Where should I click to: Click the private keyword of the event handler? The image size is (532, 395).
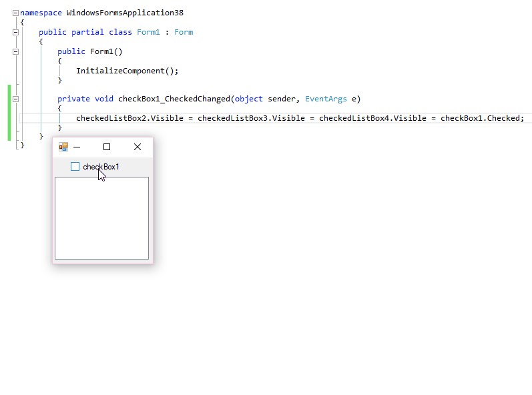tap(73, 99)
